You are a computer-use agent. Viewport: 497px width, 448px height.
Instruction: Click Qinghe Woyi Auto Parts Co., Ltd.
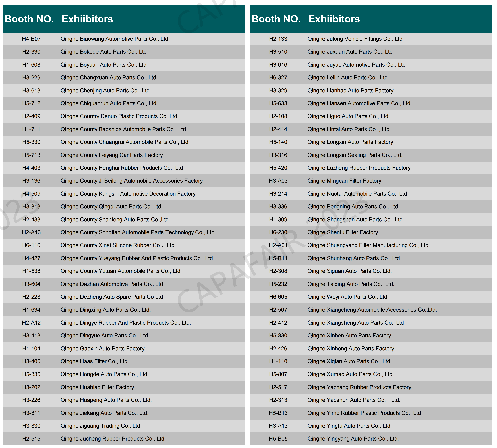tap(348, 297)
